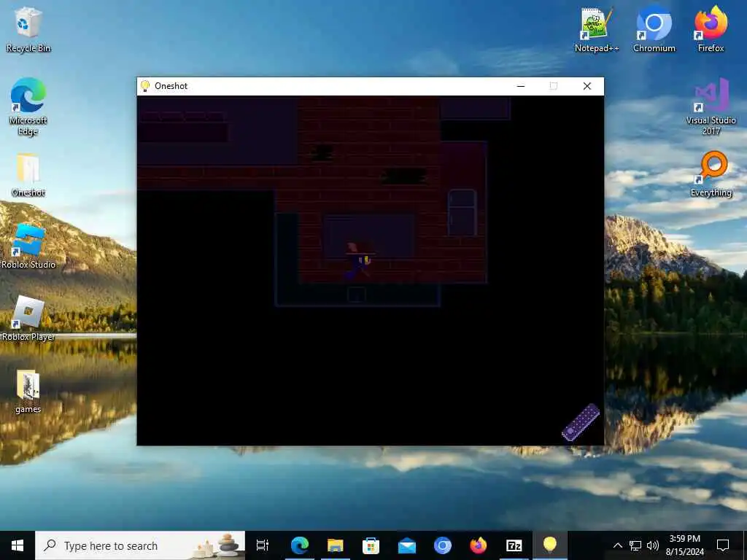Image resolution: width=747 pixels, height=560 pixels.
Task: Close the Oneshot game window
Action: [587, 86]
